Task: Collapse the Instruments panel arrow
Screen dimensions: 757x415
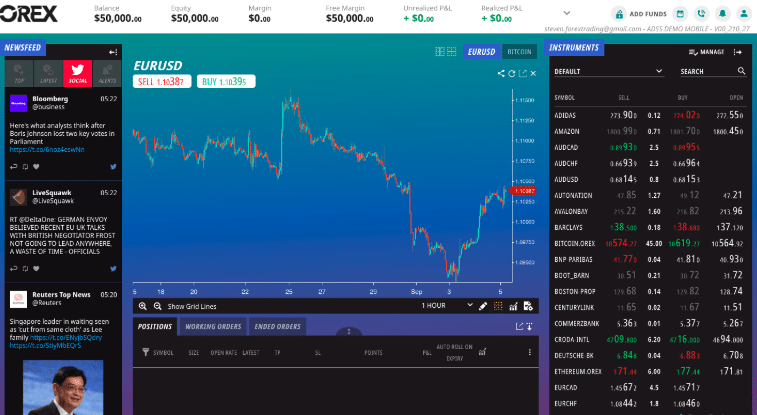Action: 737,52
